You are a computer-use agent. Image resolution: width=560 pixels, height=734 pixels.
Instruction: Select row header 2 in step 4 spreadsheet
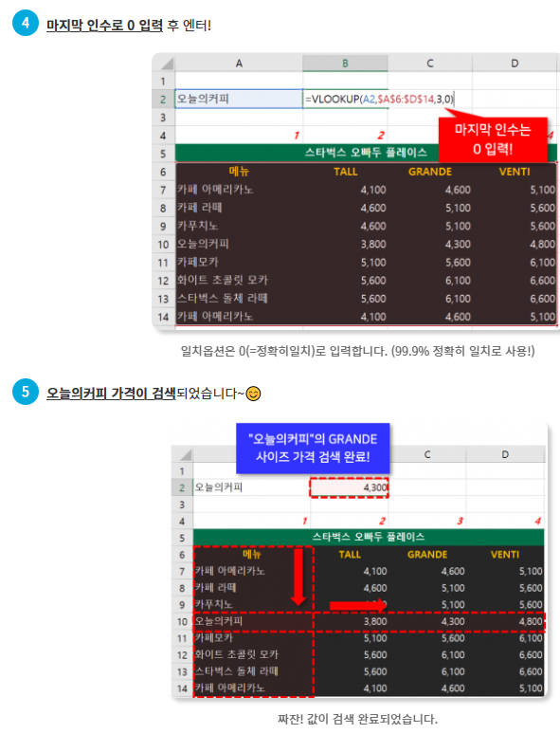[x=163, y=100]
